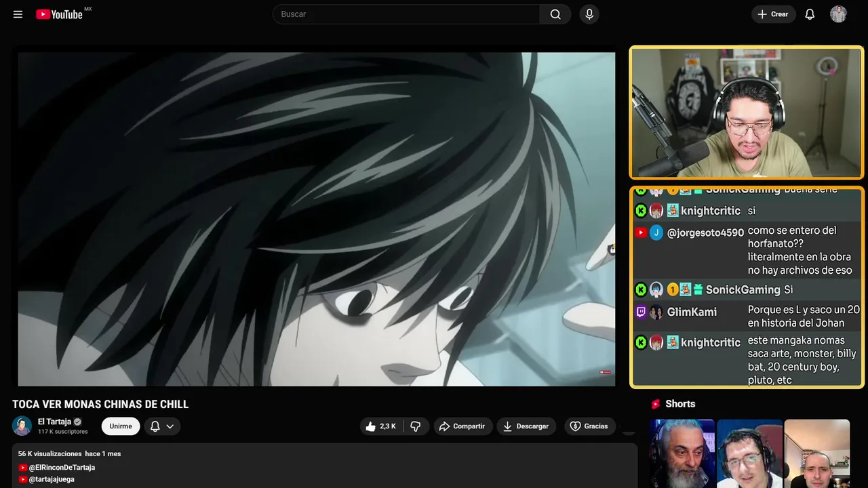Click the Gracias button
868x488 pixels.
589,426
